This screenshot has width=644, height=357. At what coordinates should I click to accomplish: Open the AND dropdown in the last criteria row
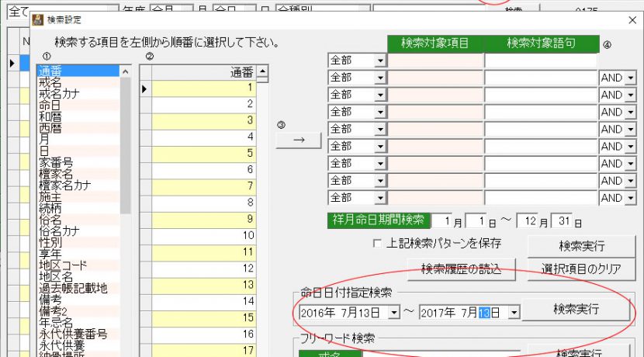(x=631, y=199)
